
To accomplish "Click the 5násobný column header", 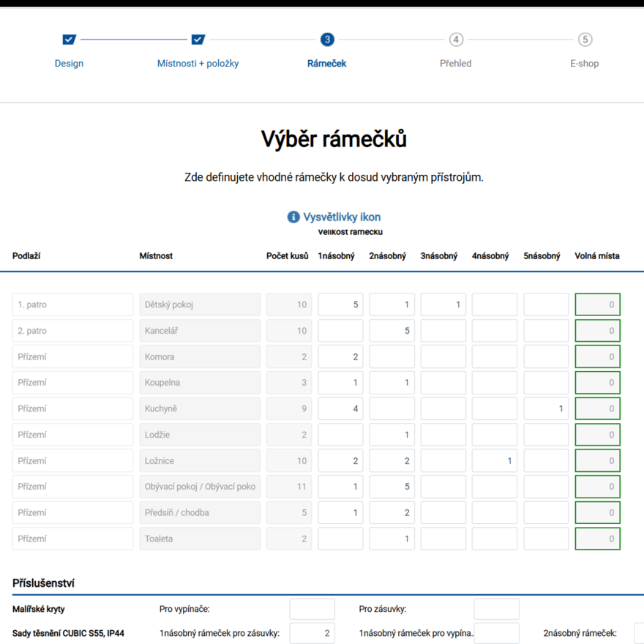I will coord(542,256).
